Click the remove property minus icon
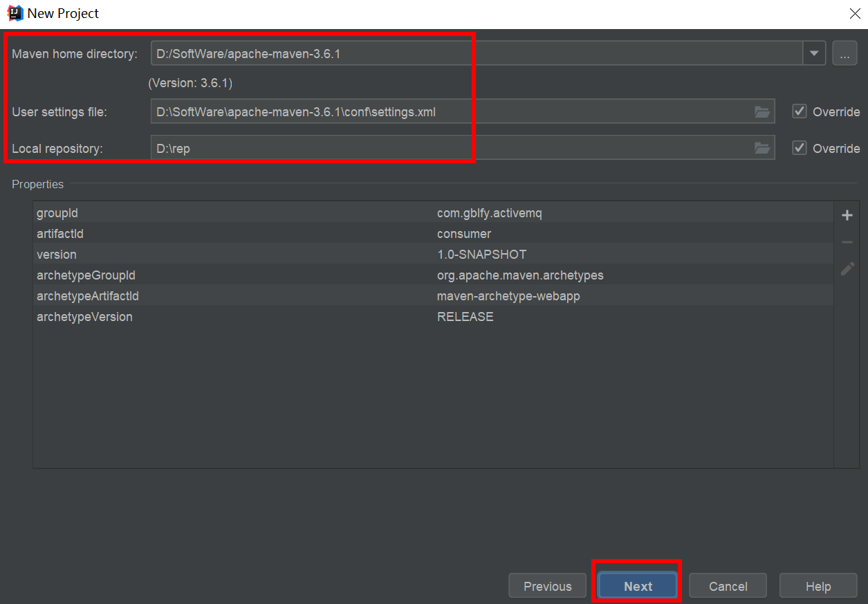This screenshot has width=868, height=604. pyautogui.click(x=847, y=242)
